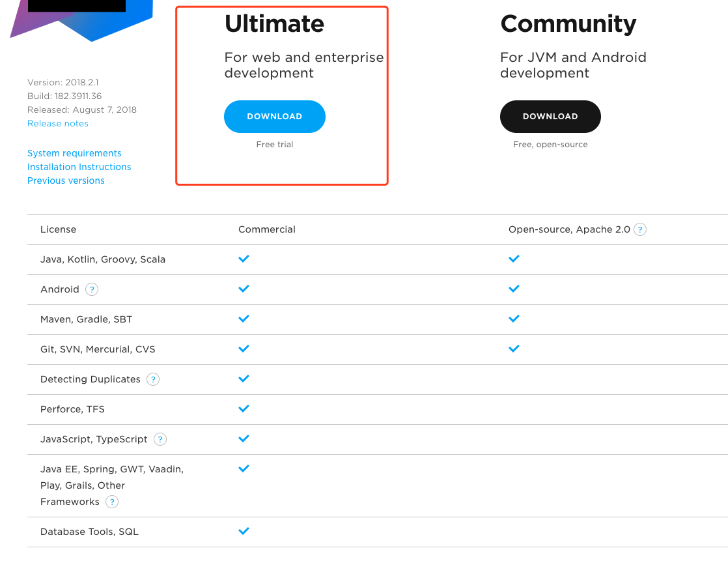This screenshot has width=728, height=561.
Task: Click 'Perforce, TFS' label
Action: point(72,409)
